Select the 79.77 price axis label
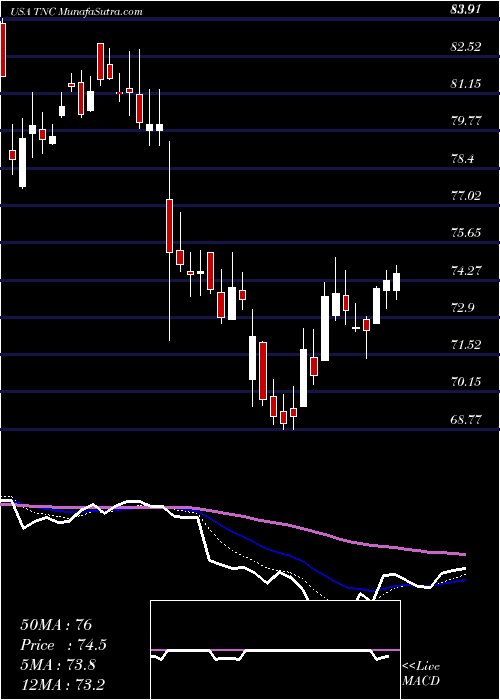 [x=466, y=121]
